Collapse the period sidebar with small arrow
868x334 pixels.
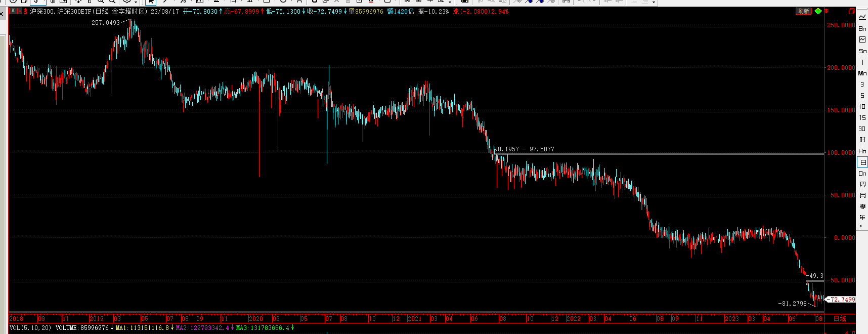861,225
